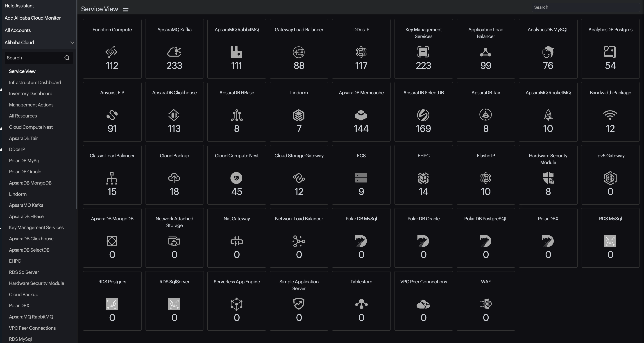This screenshot has height=343, width=644.
Task: Switch to Infrastructure Dashboard
Action: pos(35,82)
